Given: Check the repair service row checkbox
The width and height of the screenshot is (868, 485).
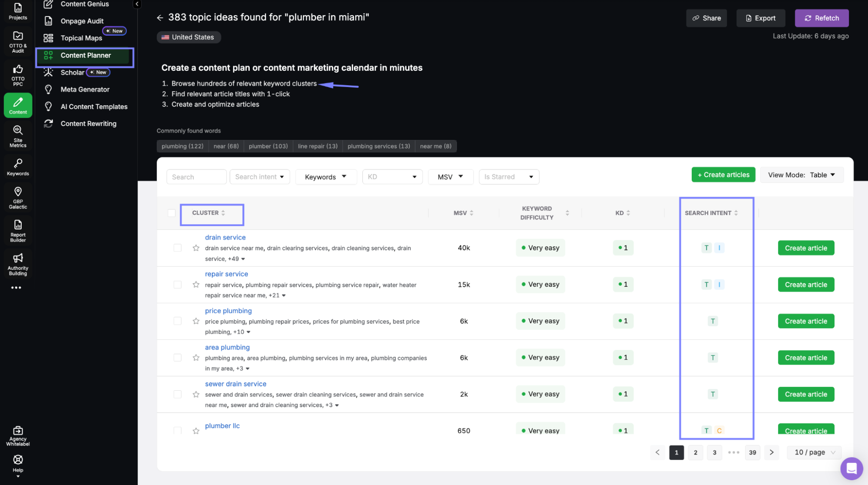Looking at the screenshot, I should tap(178, 284).
